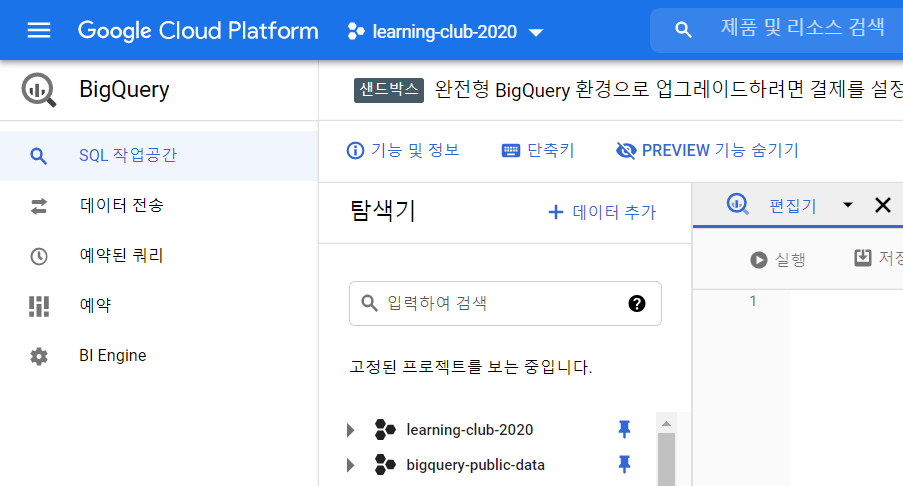Select SQL 작업공간 in the sidebar
The height and width of the screenshot is (486, 903).
[x=159, y=155]
